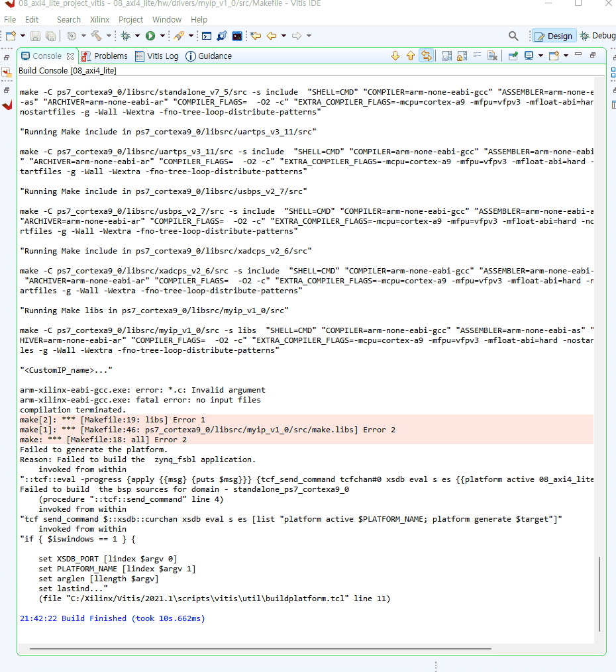Click the Clear Console icon
616x672 pixels.
(x=493, y=56)
